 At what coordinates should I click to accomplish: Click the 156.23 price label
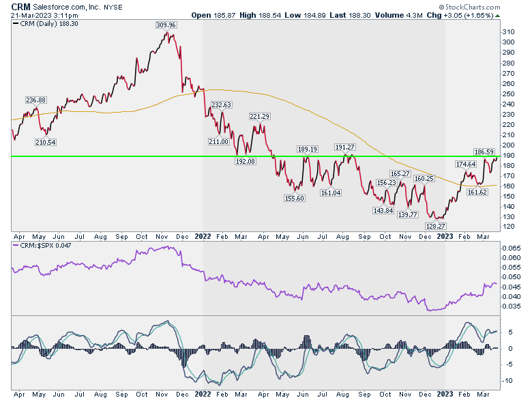click(387, 183)
